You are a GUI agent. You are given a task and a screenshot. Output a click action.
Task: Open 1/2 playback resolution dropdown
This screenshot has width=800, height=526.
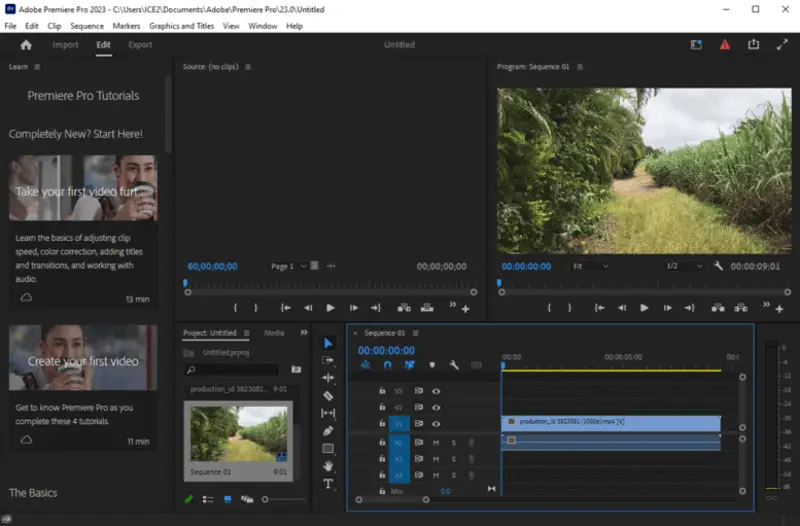pos(684,266)
